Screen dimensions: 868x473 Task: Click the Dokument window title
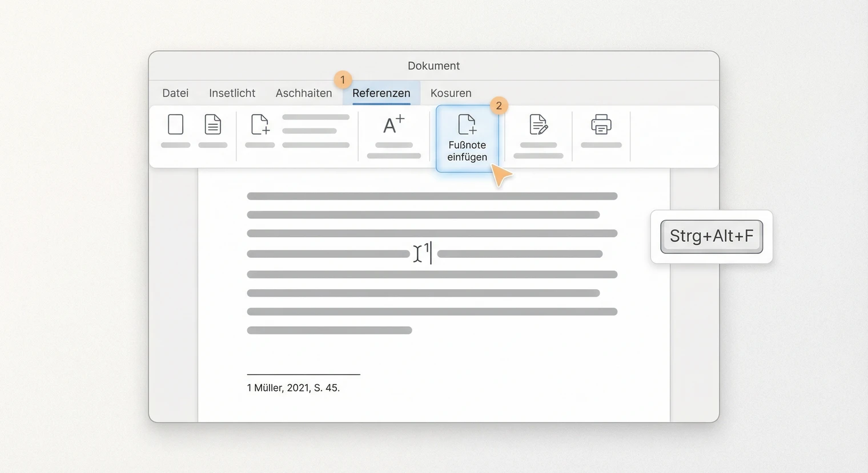point(433,66)
